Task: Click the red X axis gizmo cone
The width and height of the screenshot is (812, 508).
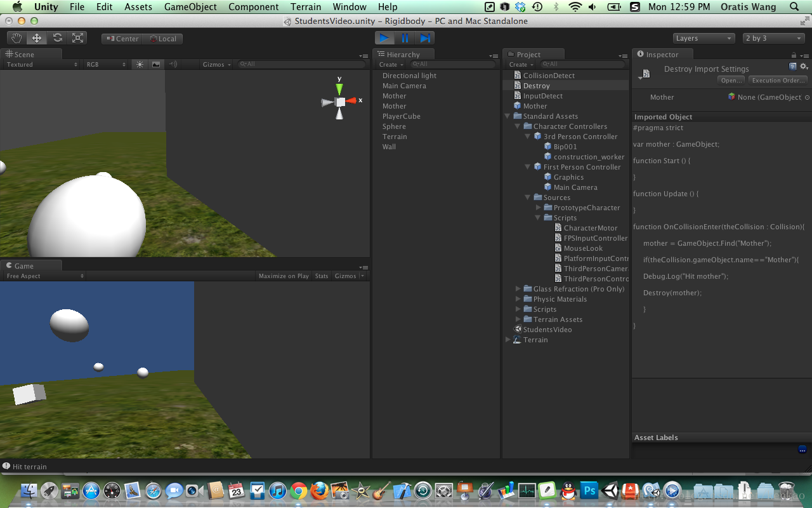Action: click(351, 100)
